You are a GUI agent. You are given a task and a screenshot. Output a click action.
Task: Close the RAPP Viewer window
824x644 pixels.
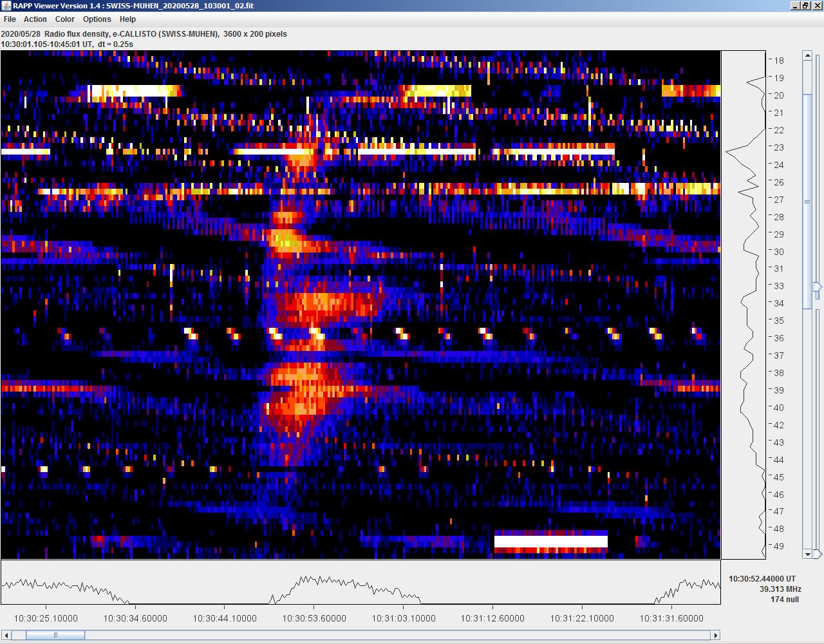pos(817,6)
